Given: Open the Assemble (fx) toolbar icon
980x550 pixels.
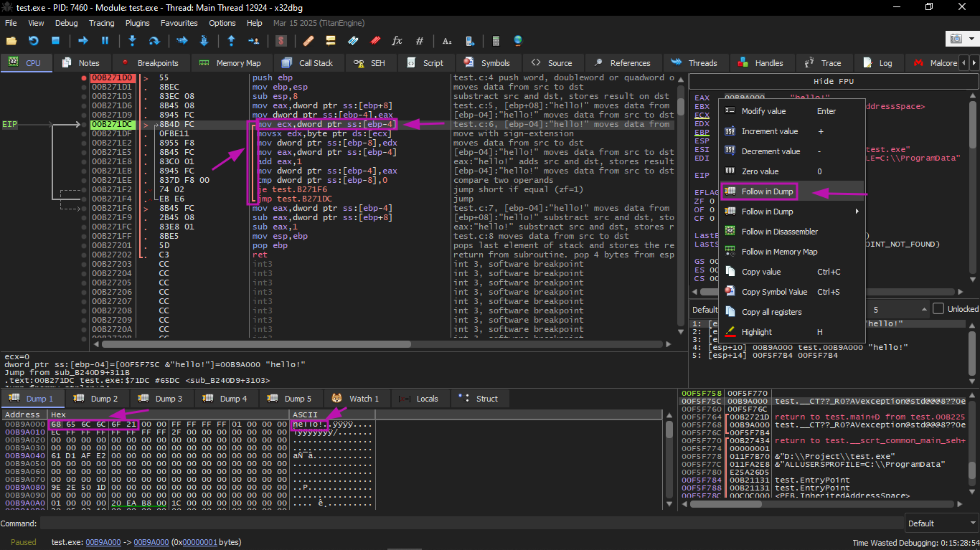Looking at the screenshot, I should click(x=396, y=41).
